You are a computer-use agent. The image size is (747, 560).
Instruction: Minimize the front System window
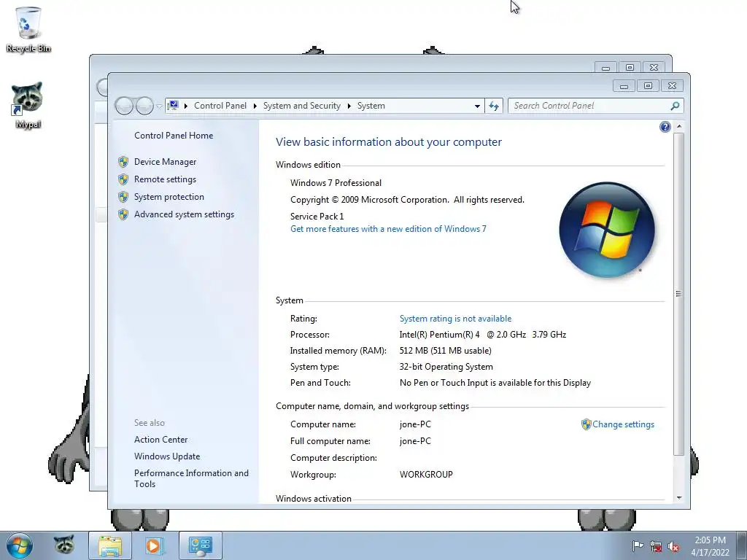(x=624, y=86)
